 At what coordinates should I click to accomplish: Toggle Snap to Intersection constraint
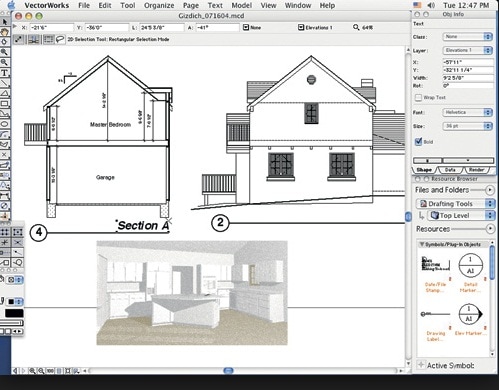[x=17, y=242]
